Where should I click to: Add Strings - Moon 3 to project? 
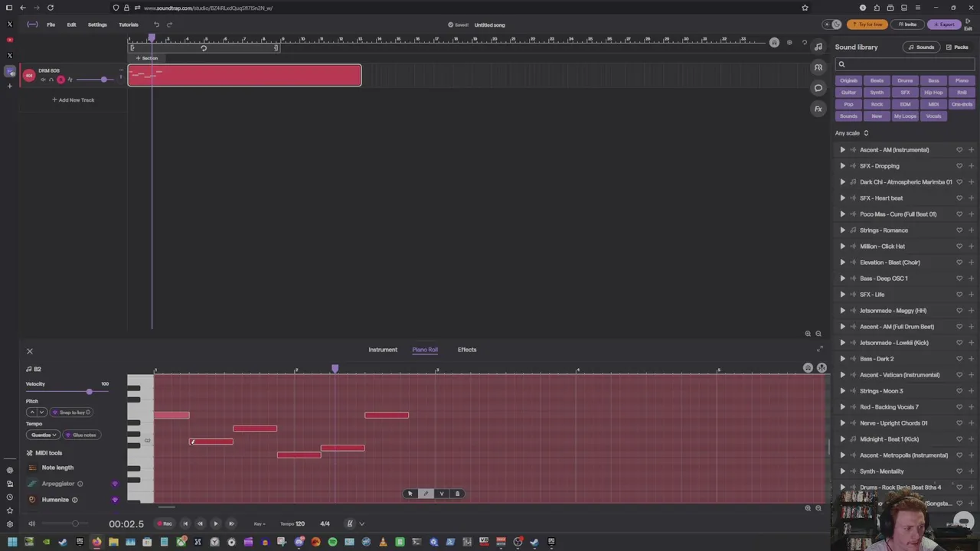click(971, 391)
